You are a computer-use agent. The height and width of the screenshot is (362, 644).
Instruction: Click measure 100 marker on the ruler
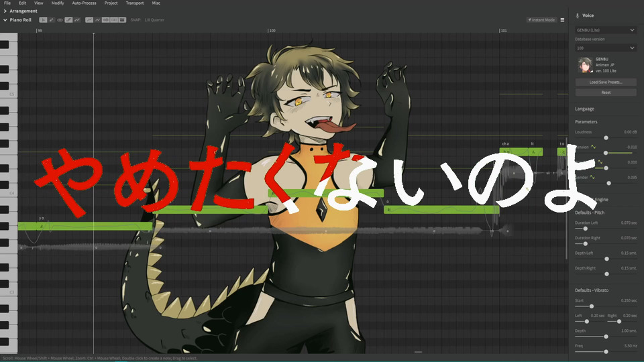pyautogui.click(x=272, y=31)
